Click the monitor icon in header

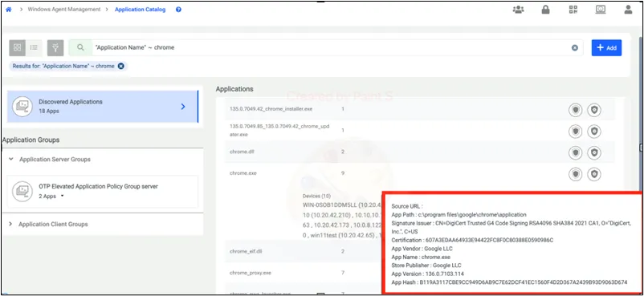[601, 10]
